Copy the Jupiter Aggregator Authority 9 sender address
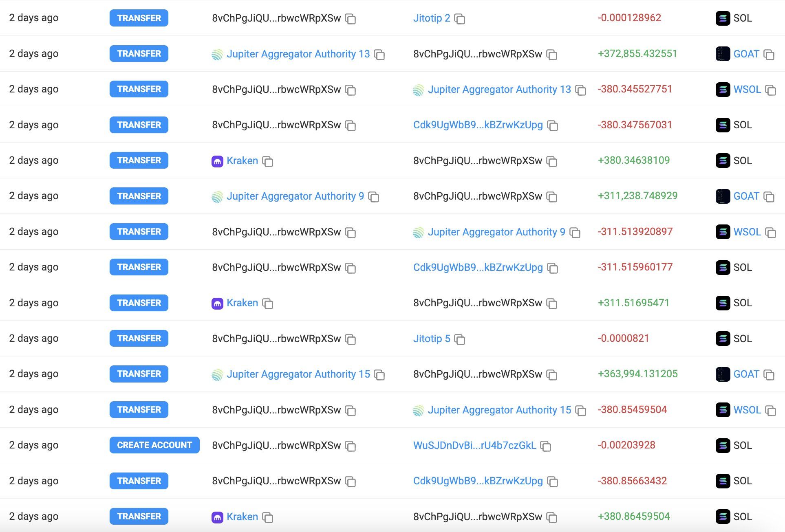 click(x=373, y=197)
